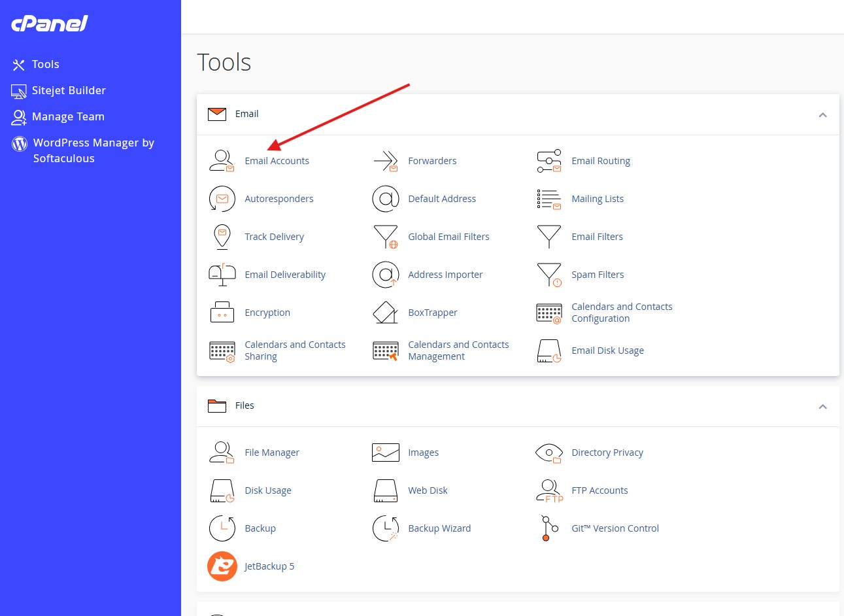This screenshot has height=616, width=844.
Task: Open the Global Email Filters funnel icon
Action: click(385, 237)
